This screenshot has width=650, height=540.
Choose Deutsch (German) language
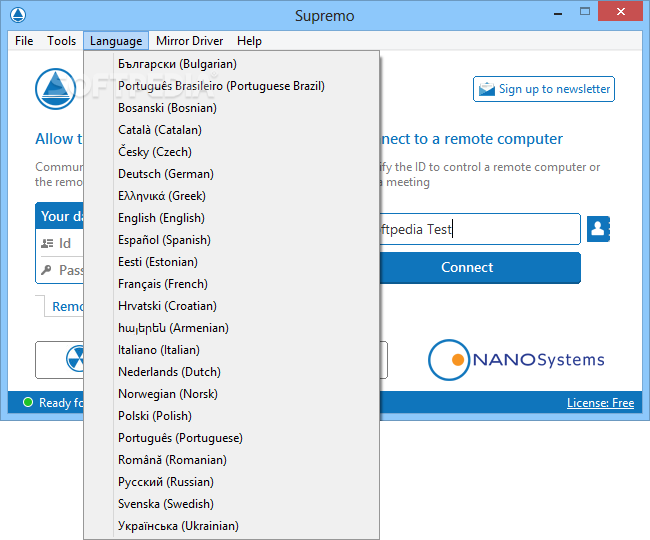click(231, 174)
